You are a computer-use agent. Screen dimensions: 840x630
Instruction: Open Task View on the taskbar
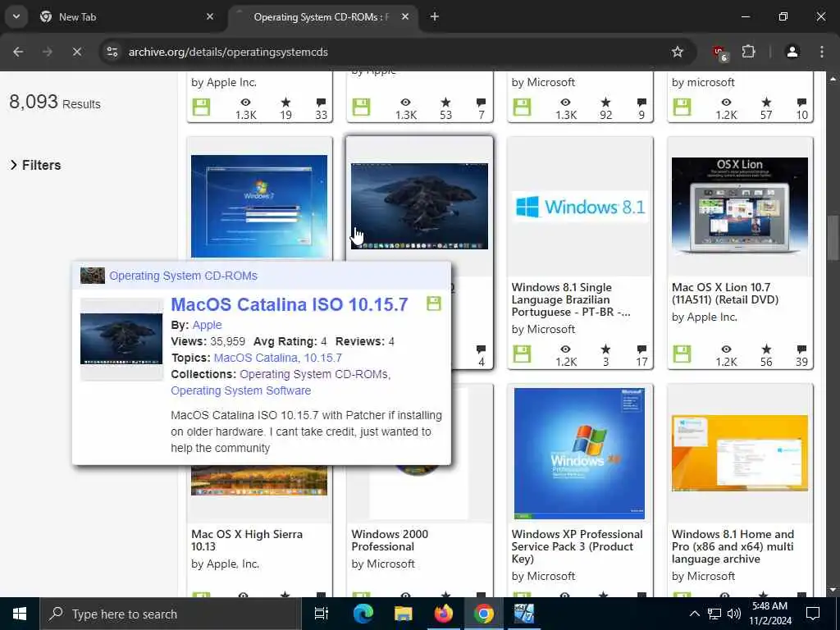[322, 614]
